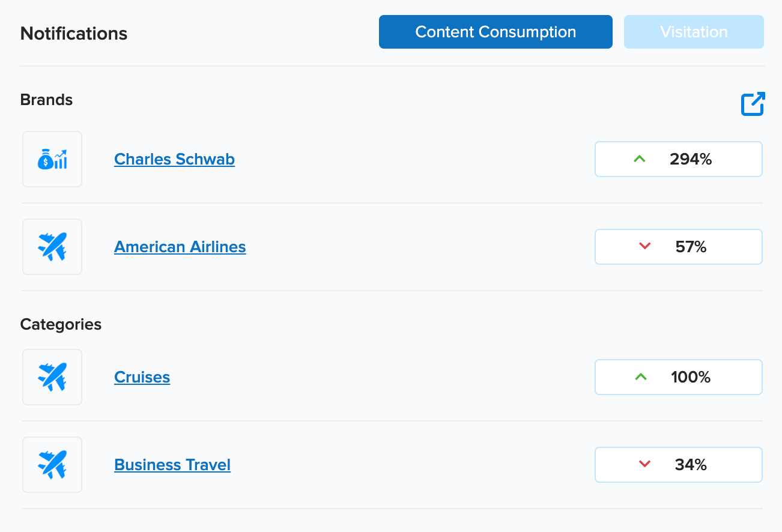Screen dimensions: 782x532
Task: Click the Cruises airplane icon
Action: [x=52, y=377]
